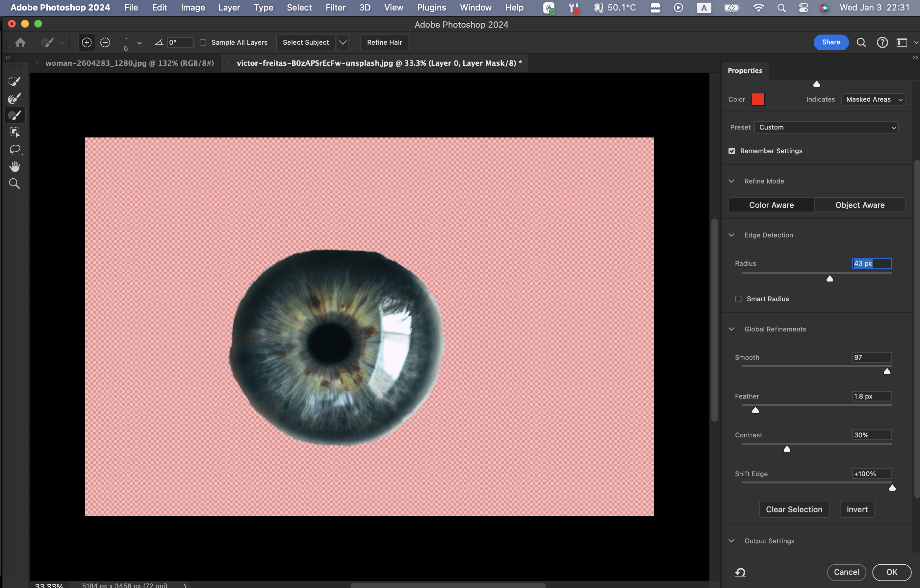This screenshot has height=588, width=920.
Task: Select the Refine Edge Brush tool
Action: pyautogui.click(x=14, y=99)
